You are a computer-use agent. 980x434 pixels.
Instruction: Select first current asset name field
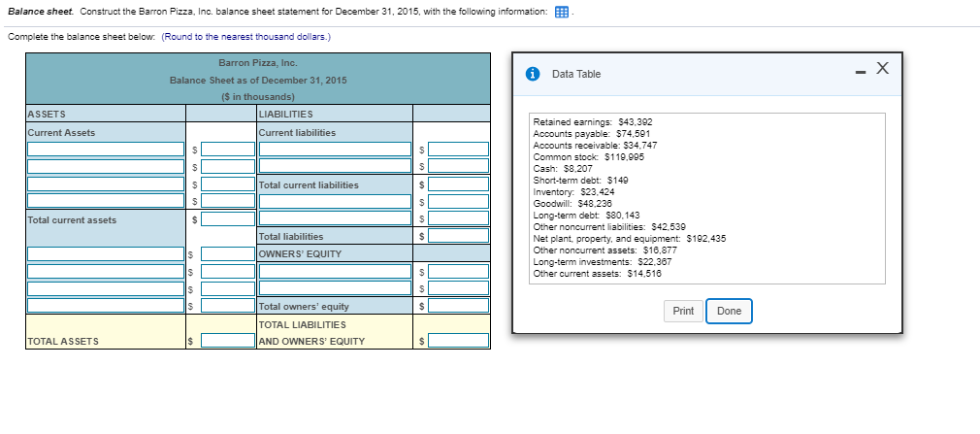tap(106, 149)
